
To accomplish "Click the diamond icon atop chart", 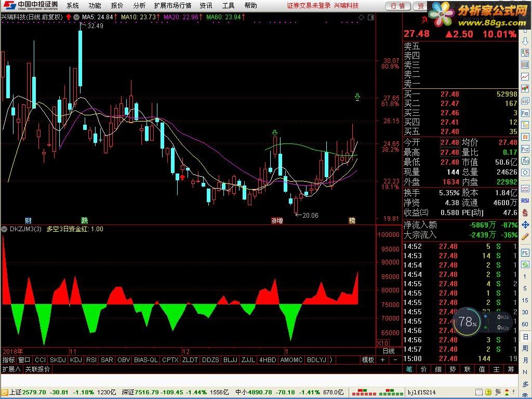I will tap(362, 17).
